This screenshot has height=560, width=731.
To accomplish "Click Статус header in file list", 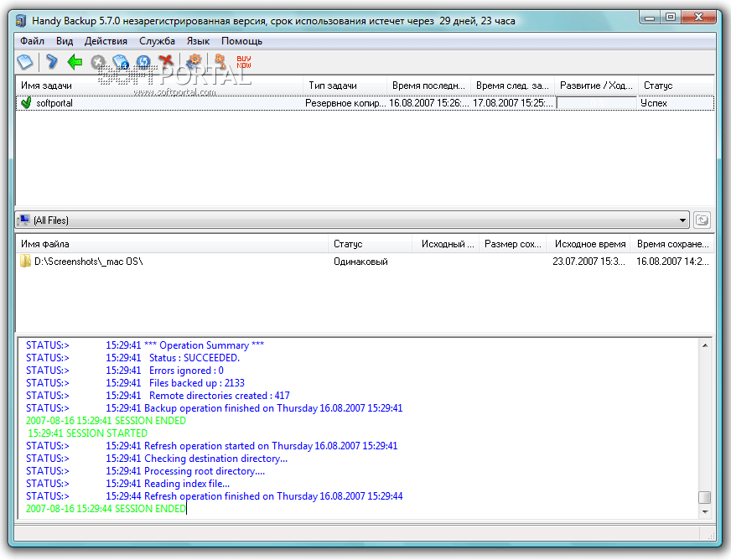I will coord(371,244).
